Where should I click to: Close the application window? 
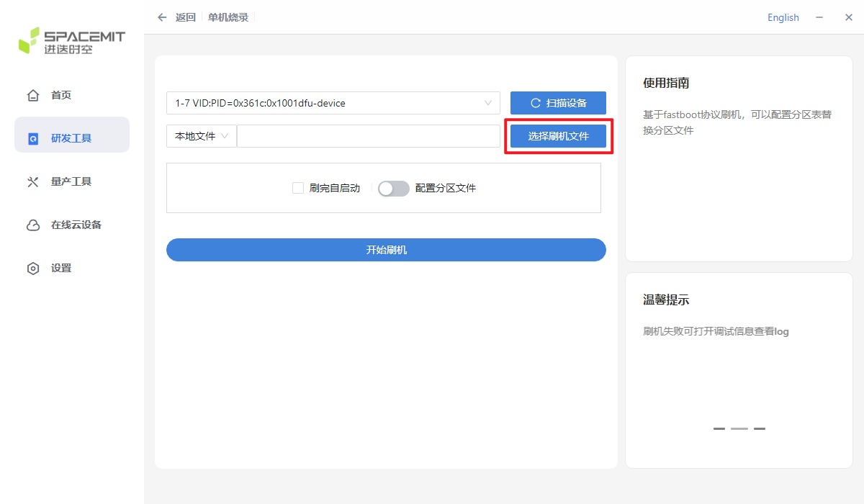849,17
